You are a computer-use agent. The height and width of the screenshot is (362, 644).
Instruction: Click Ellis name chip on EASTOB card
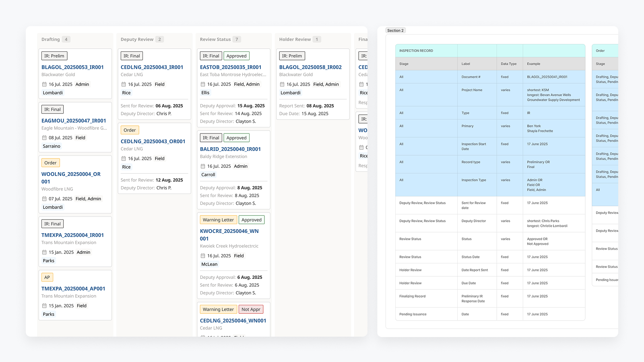pos(205,93)
